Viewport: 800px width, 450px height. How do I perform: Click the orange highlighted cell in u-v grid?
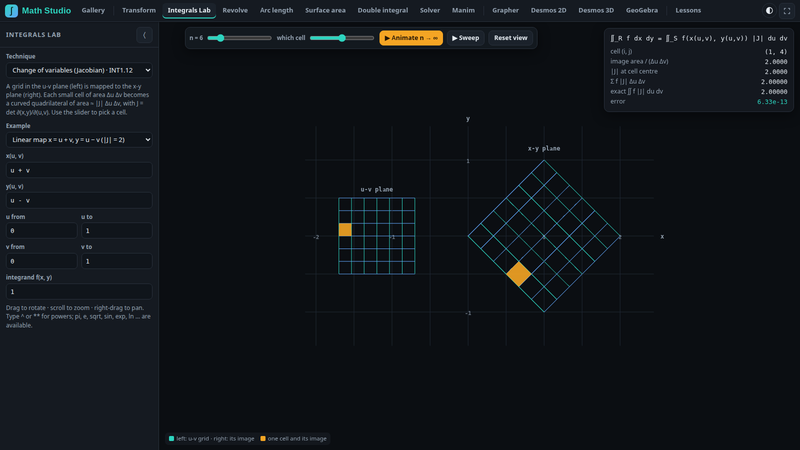[x=345, y=230]
